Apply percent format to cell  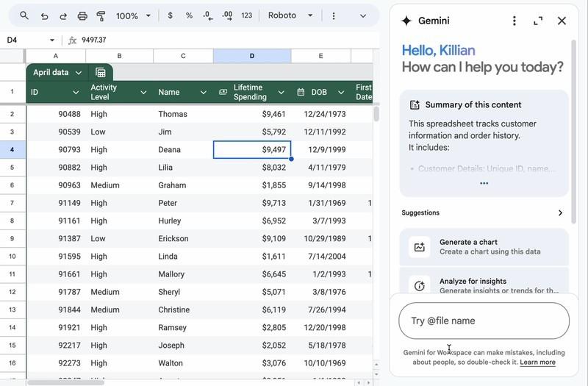[189, 15]
